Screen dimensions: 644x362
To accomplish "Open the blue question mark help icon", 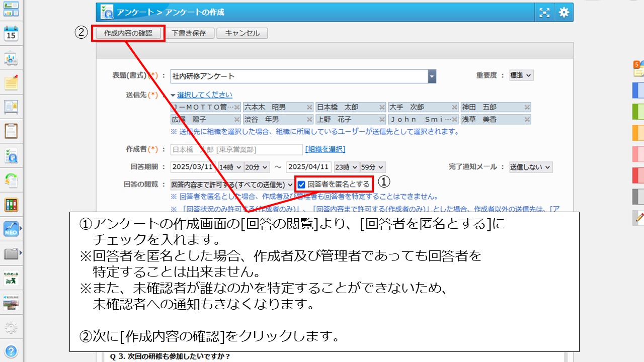I will pyautogui.click(x=11, y=351).
